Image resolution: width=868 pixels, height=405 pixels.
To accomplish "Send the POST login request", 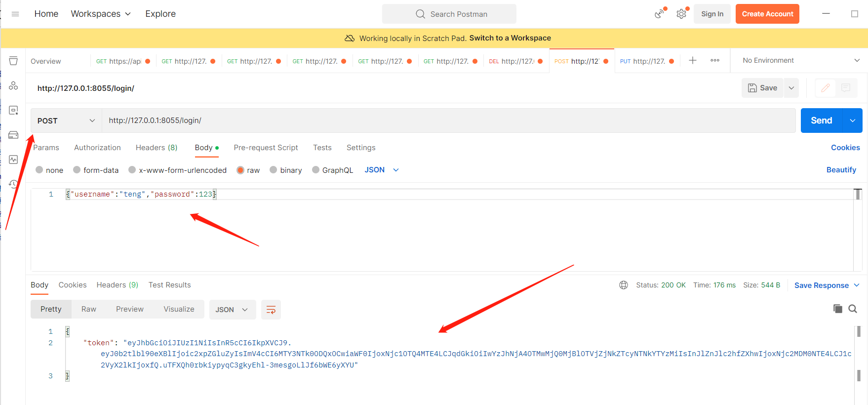I will pos(821,121).
